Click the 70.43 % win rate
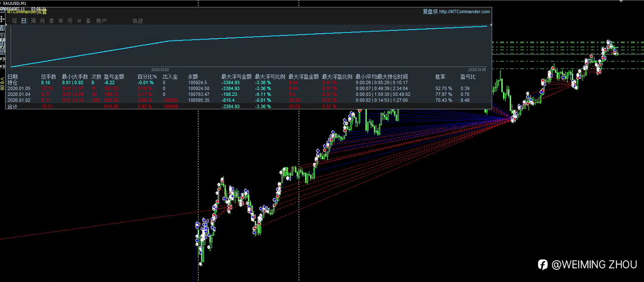The height and width of the screenshot is (282, 644). pos(444,100)
